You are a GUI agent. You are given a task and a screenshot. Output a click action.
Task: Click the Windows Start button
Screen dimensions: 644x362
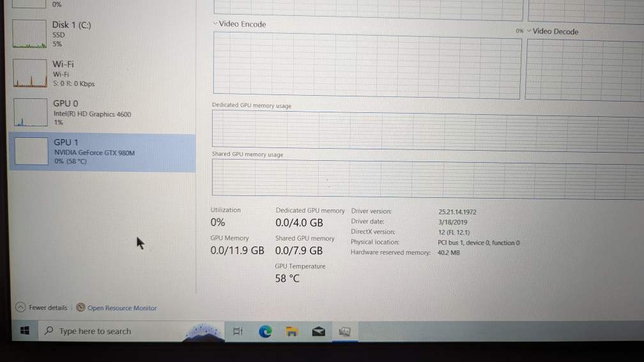25,331
